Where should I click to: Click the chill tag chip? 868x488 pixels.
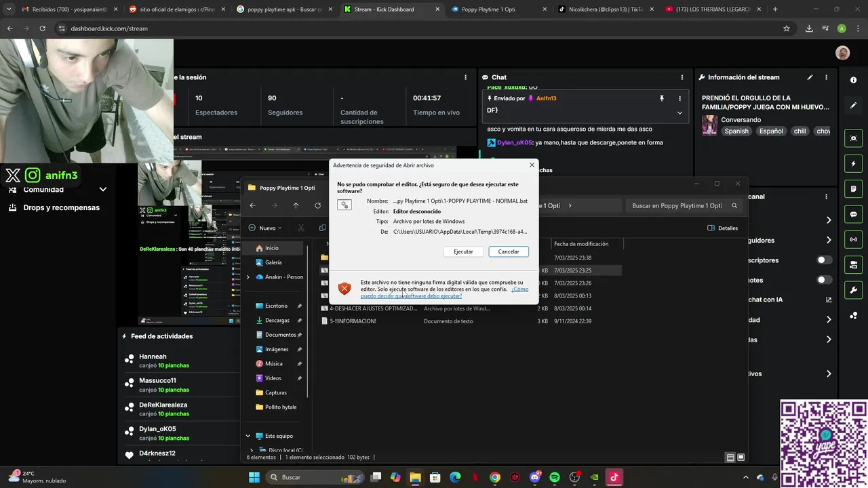coord(800,131)
